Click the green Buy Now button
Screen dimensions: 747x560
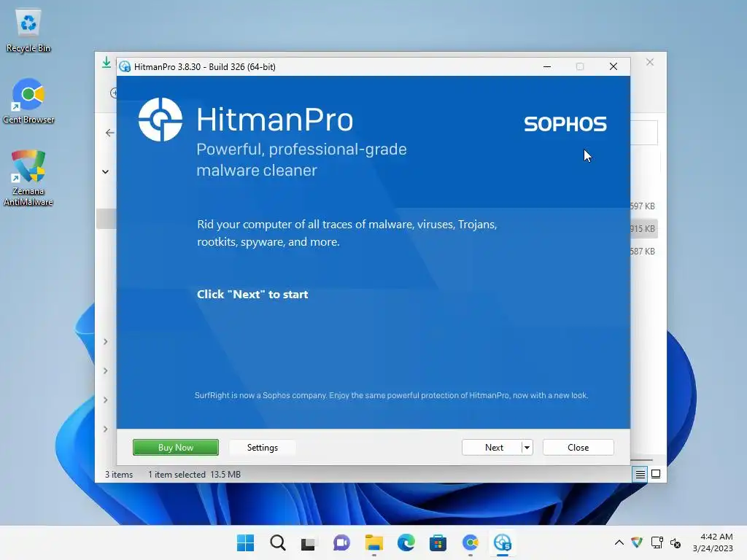point(175,447)
